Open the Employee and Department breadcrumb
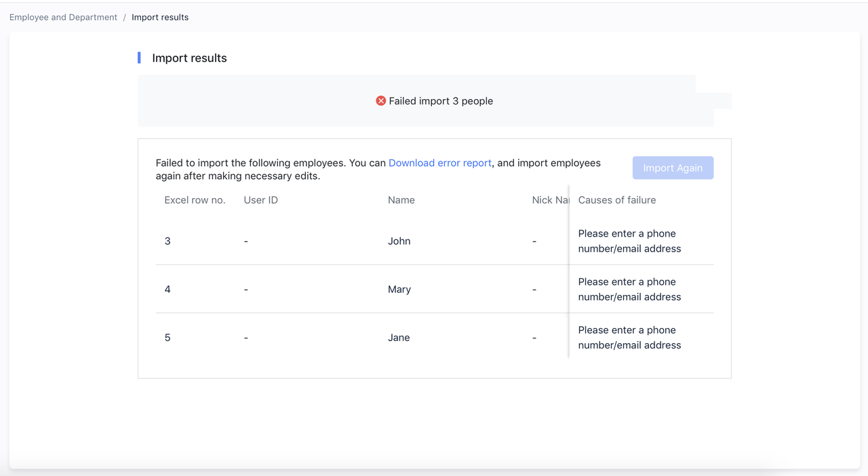Viewport: 868px width, 476px height. click(x=63, y=18)
